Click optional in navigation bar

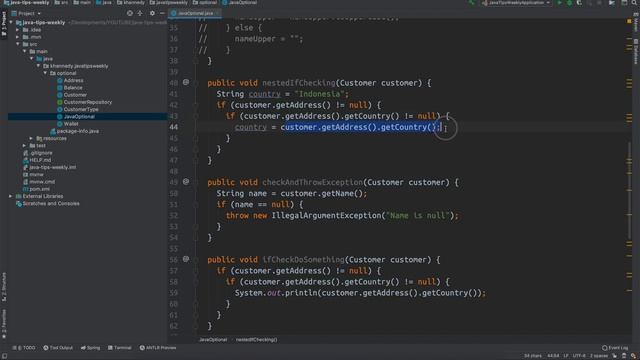(x=206, y=3)
